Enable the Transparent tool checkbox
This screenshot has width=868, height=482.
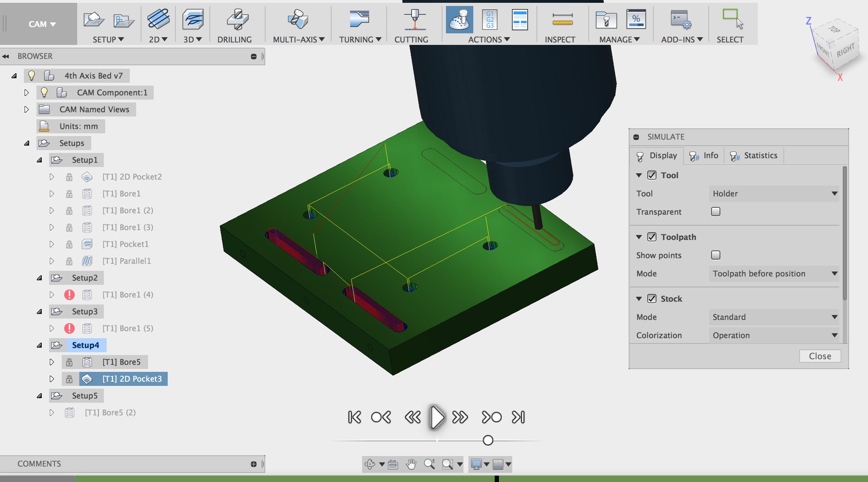(716, 212)
